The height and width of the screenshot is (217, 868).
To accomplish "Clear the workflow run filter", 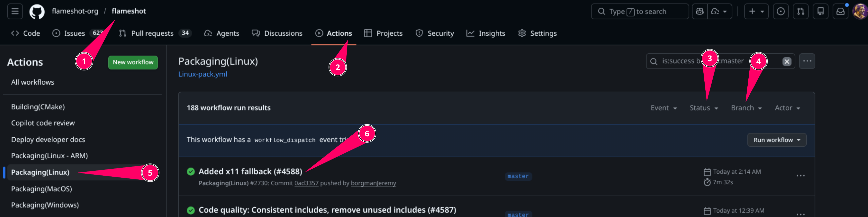I will point(786,61).
